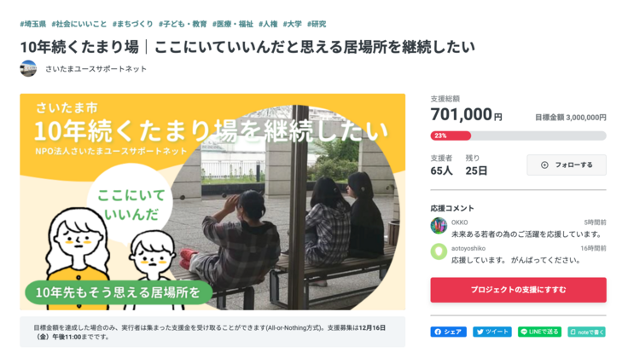Click the red プロジェクトの支援にすすむ button
Screen dimensions: 628x364
[x=518, y=290]
